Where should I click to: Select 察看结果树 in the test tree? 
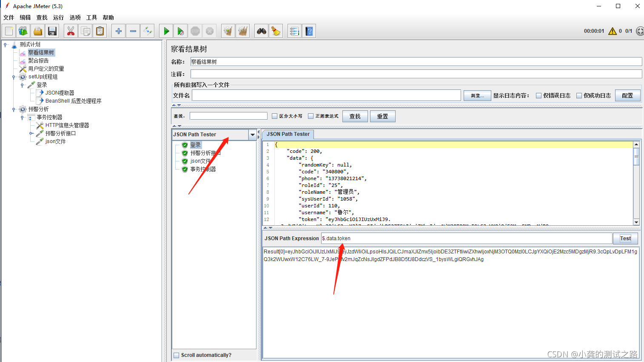(41, 52)
